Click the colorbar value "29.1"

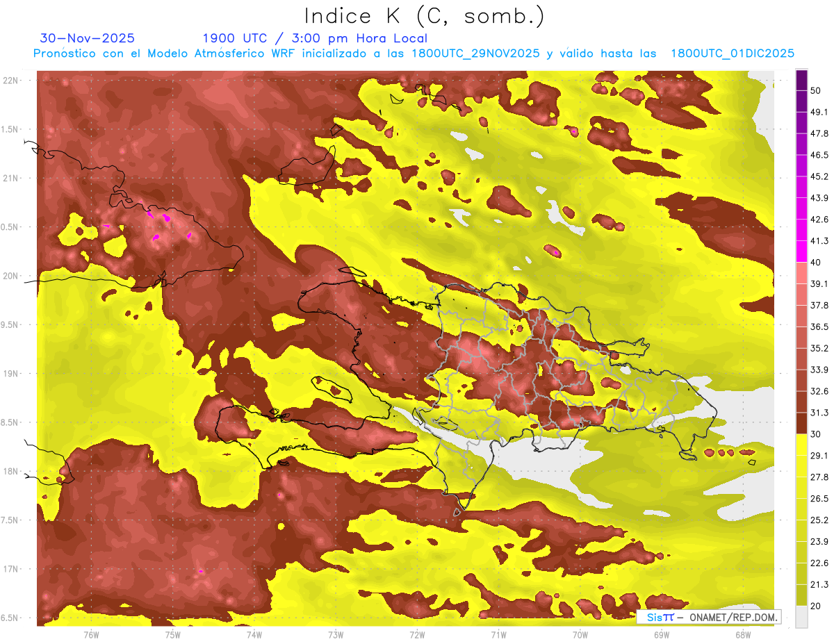819,456
